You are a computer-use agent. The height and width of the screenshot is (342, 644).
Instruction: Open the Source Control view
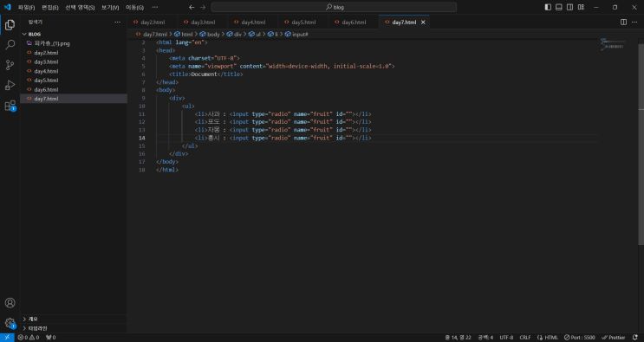pyautogui.click(x=10, y=65)
